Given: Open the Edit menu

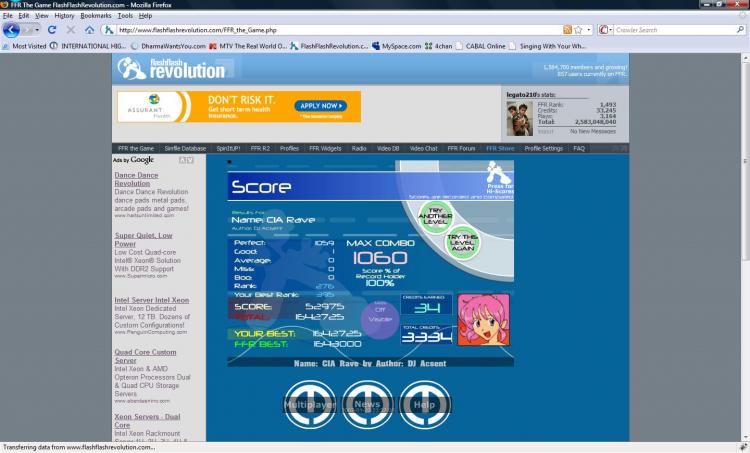Looking at the screenshot, I should coord(24,16).
